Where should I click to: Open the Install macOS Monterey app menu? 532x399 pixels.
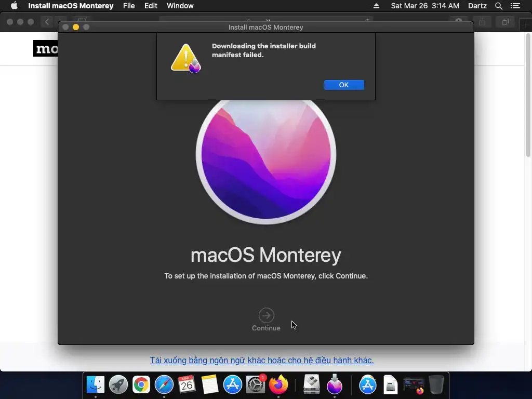click(71, 6)
